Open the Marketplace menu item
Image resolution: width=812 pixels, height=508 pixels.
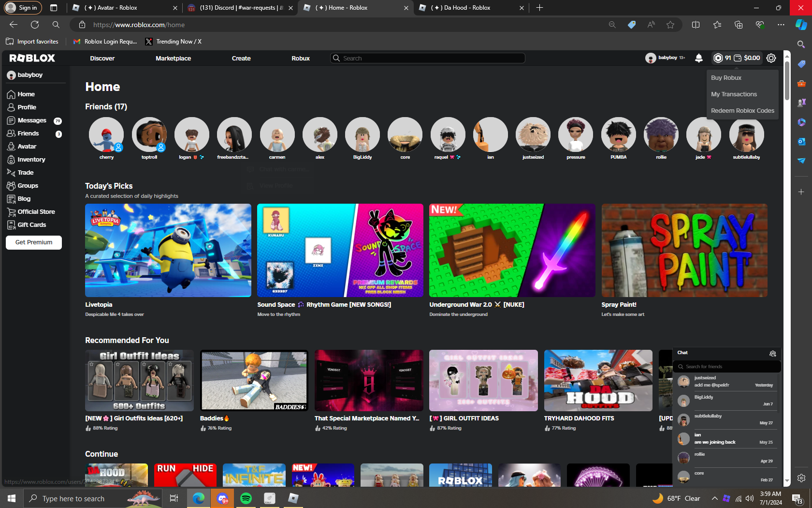(x=173, y=58)
